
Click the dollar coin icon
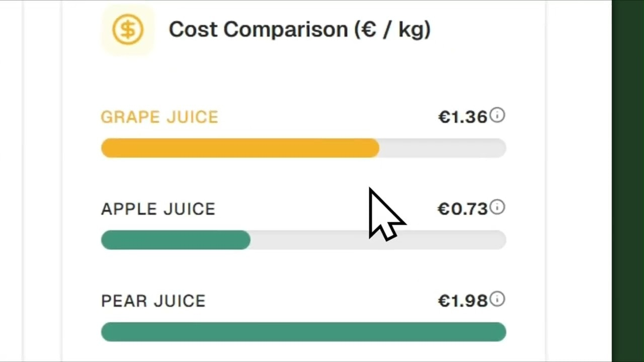[x=128, y=30]
